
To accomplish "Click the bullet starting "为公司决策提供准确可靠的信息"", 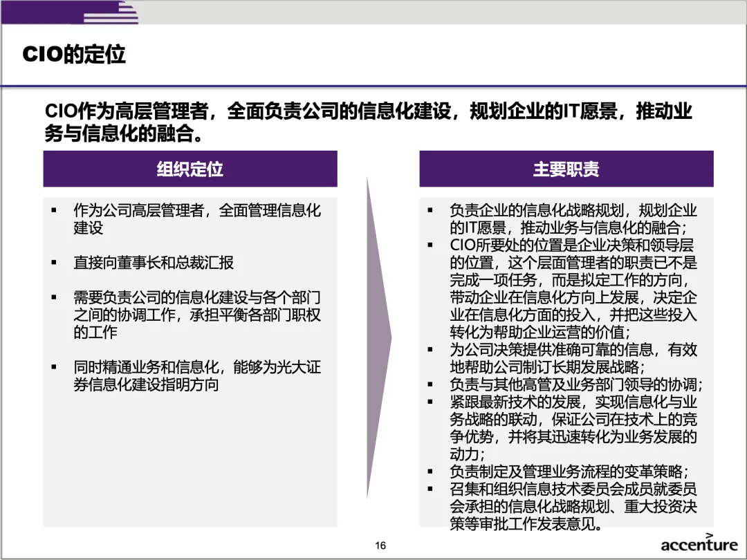I will (573, 358).
